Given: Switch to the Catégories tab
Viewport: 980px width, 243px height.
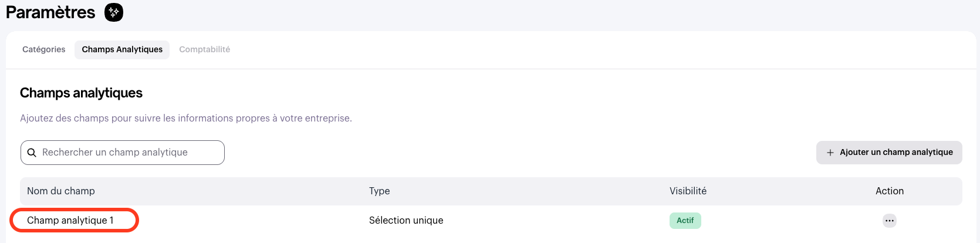Looking at the screenshot, I should point(44,49).
